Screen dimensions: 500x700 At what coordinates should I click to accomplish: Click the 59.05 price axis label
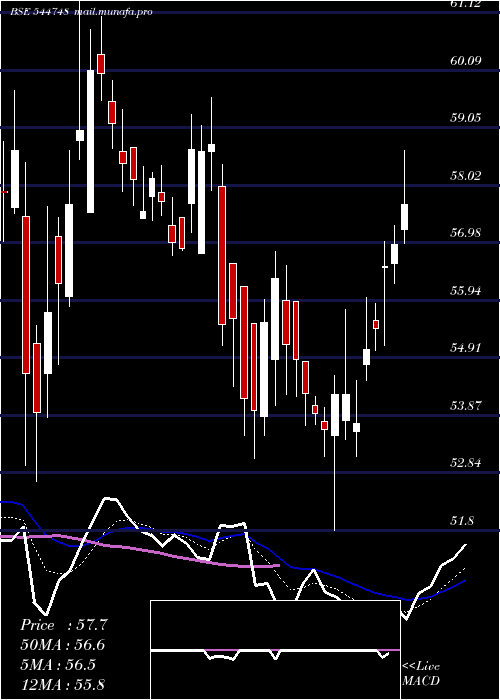466,118
